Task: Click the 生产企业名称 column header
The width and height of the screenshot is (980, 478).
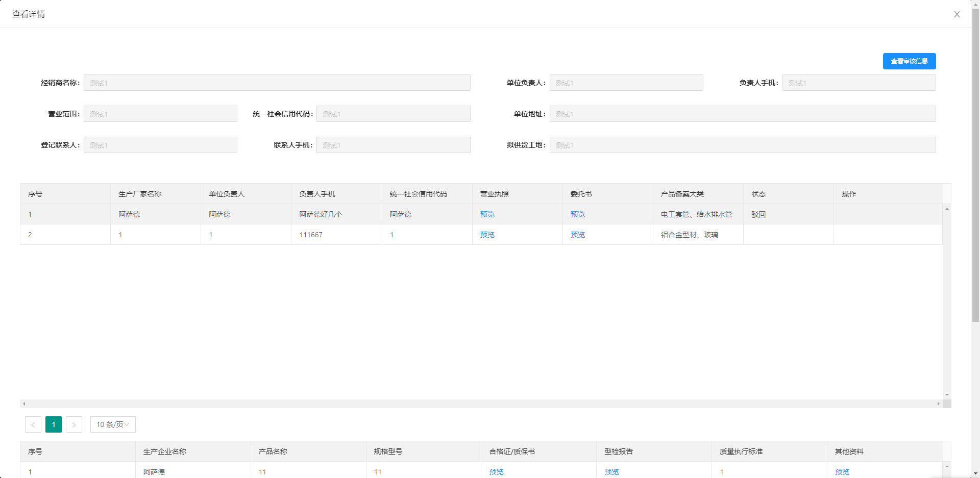Action: point(193,451)
